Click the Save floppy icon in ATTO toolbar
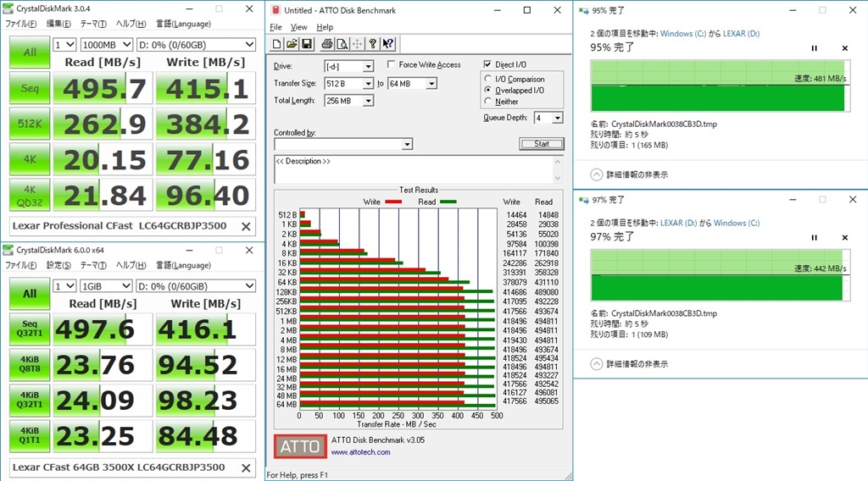Viewport: 868px width, 481px height. click(307, 44)
